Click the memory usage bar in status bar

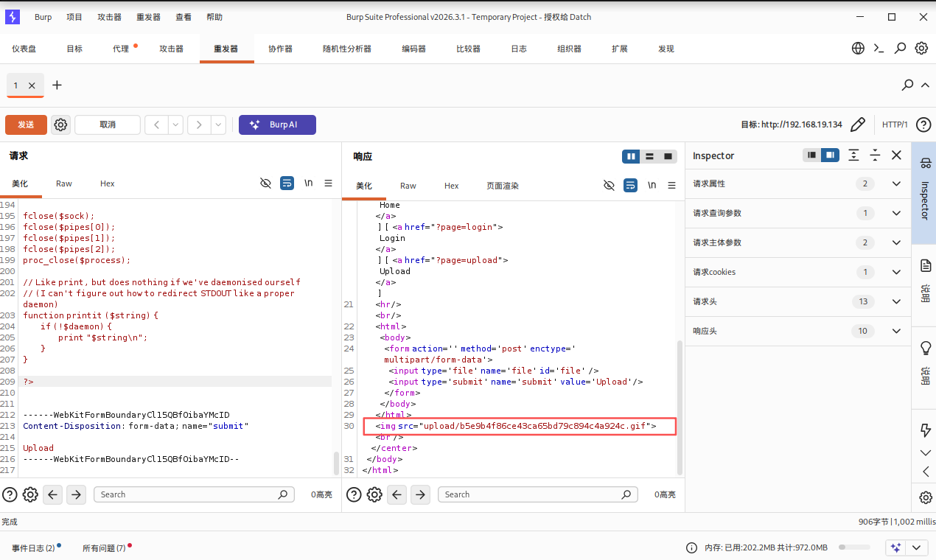(853, 547)
